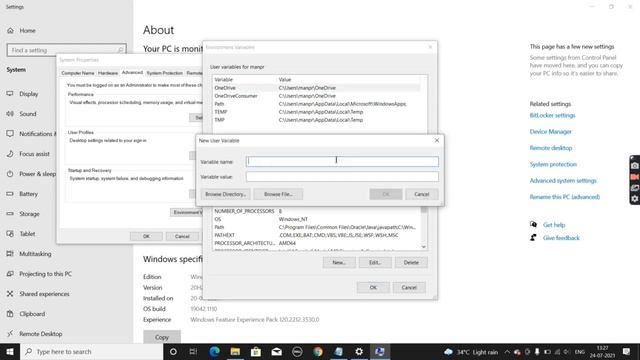
Task: Focus the Variable name field
Action: point(342,162)
